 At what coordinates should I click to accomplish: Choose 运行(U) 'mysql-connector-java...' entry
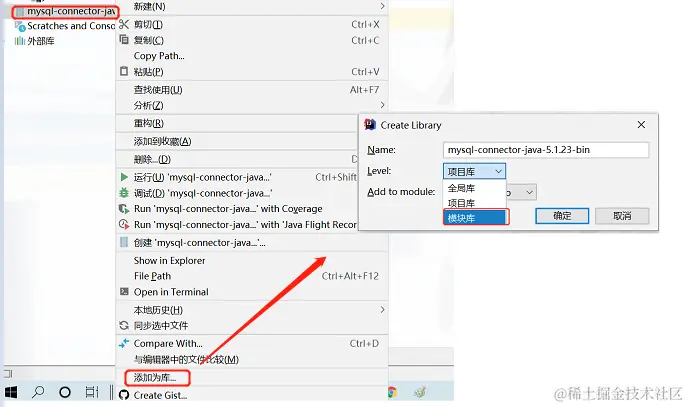click(x=237, y=178)
